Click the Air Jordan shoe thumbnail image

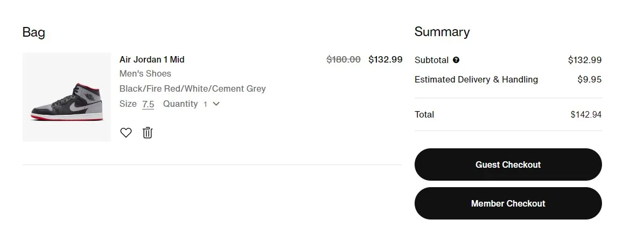pyautogui.click(x=67, y=97)
